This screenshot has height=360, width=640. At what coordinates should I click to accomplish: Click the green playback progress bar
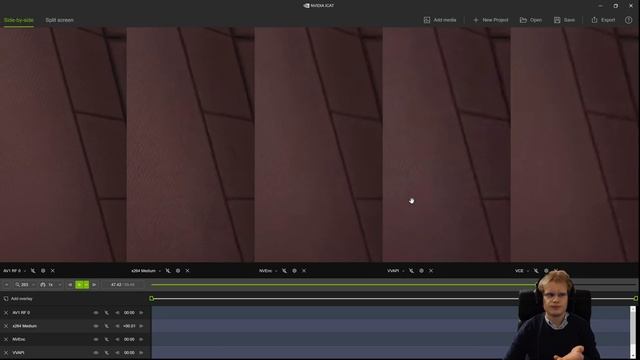(343, 284)
